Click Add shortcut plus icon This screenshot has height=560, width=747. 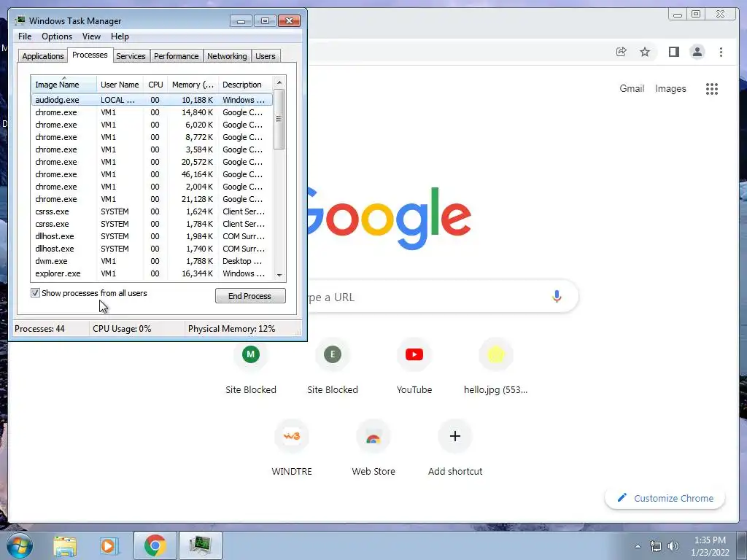pos(455,436)
